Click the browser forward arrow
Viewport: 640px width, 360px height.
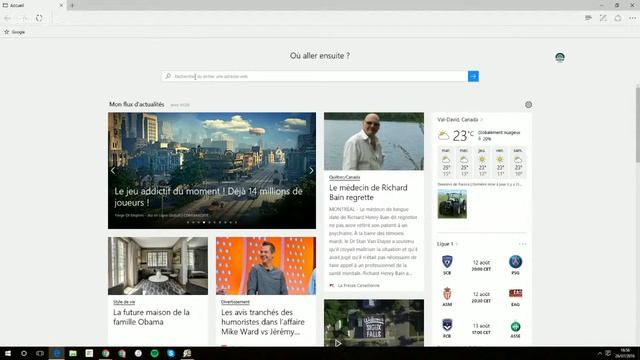coord(24,18)
